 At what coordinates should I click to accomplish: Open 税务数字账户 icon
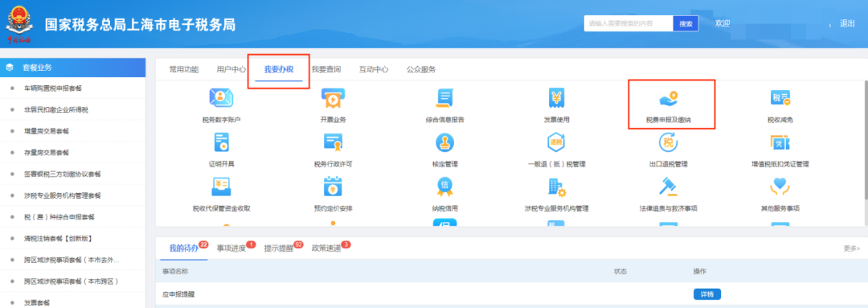pos(221,98)
